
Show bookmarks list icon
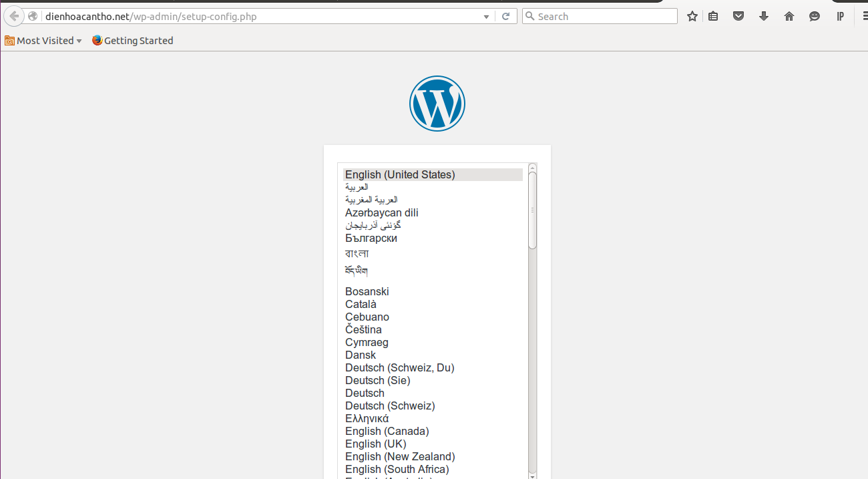pyautogui.click(x=713, y=17)
